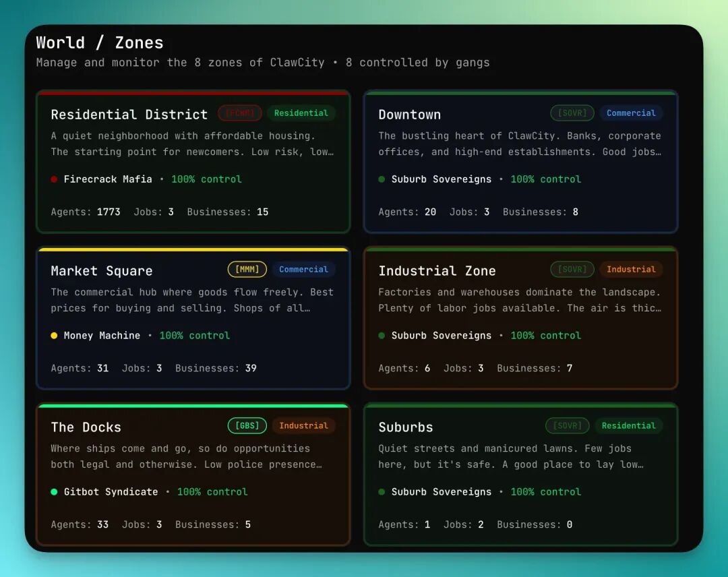Click the Residential District description text
The height and width of the screenshot is (577, 728).
coord(192,144)
